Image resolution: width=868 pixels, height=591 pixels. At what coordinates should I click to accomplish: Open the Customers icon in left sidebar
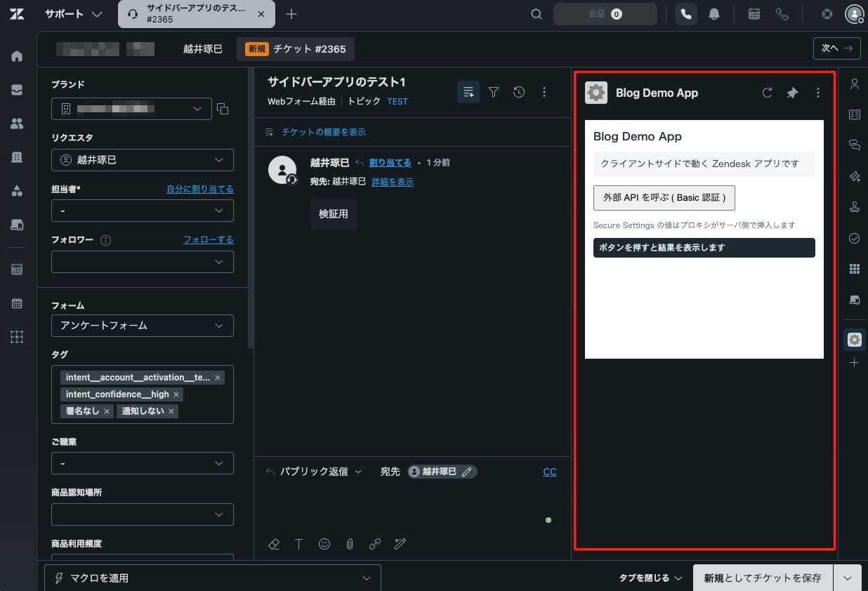17,124
